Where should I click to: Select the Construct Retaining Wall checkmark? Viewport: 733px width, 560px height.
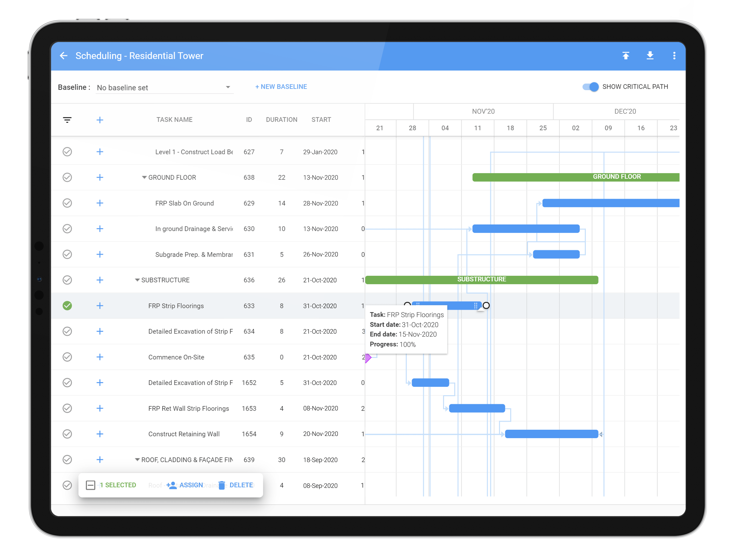pos(67,434)
